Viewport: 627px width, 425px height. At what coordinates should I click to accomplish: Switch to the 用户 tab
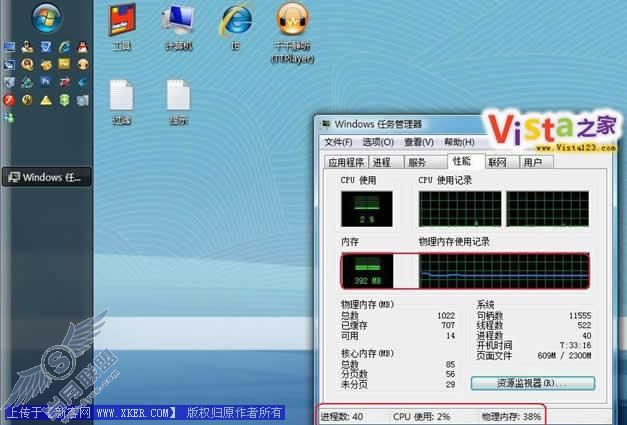[536, 162]
